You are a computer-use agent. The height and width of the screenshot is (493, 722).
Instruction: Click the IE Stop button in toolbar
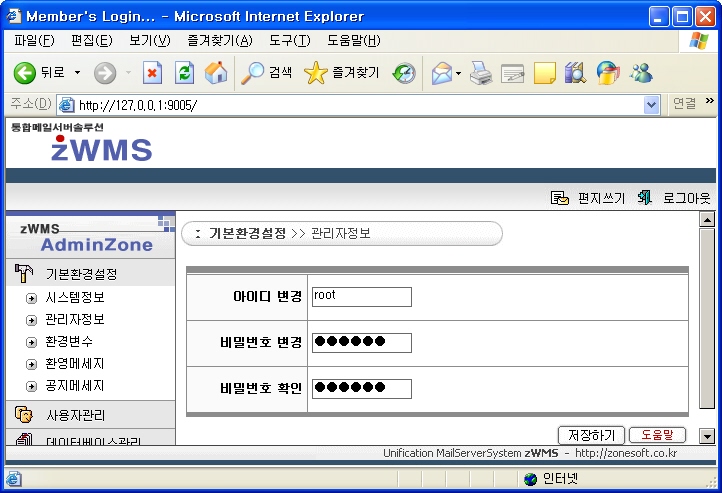click(152, 73)
